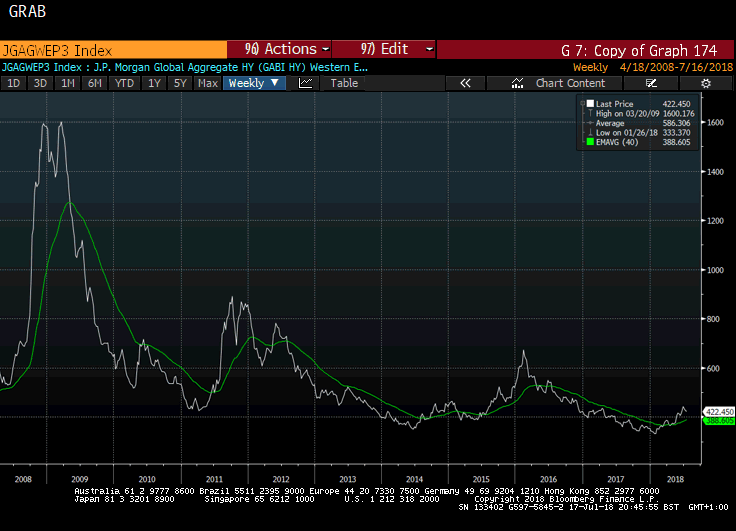The width and height of the screenshot is (736, 531).
Task: Click the JGAGWEP3 Index security field
Action: [112, 49]
